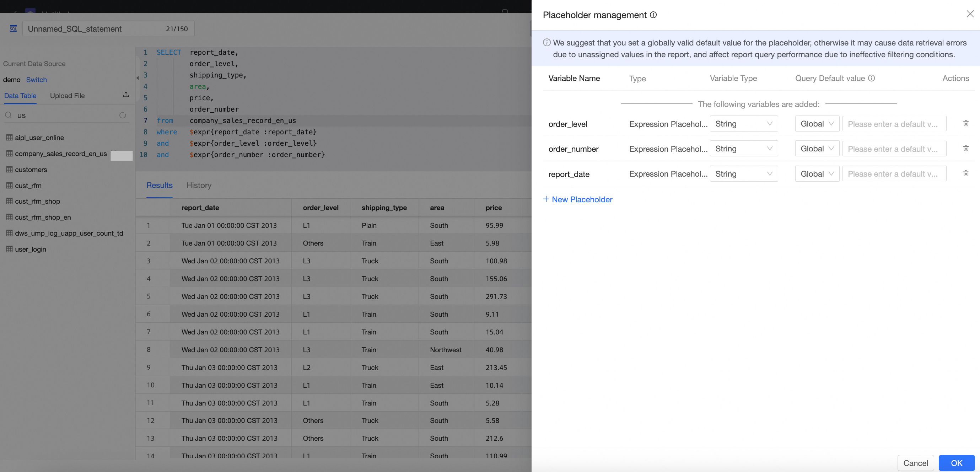Open the Upload File tab

[x=68, y=96]
